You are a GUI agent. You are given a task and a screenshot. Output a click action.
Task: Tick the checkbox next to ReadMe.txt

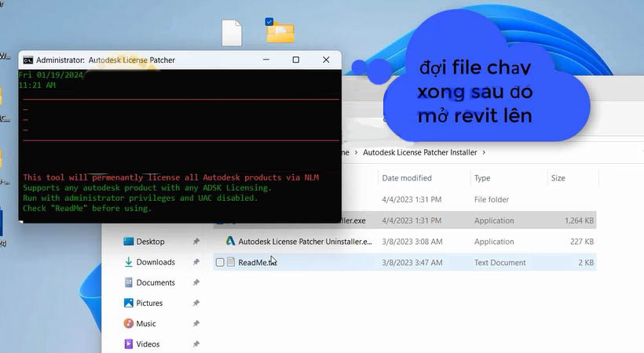point(220,262)
